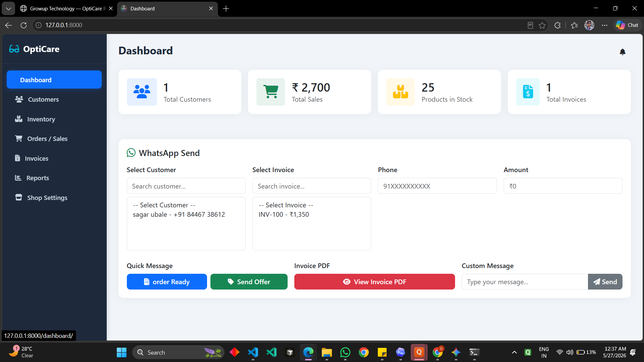The image size is (644, 362).
Task: Close the Dashboard browser tab
Action: coord(211,8)
